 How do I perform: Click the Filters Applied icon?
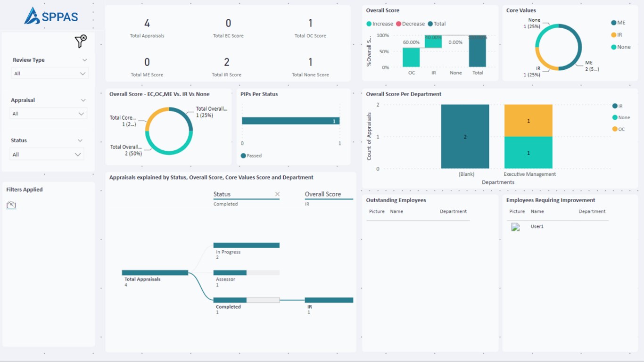click(11, 205)
